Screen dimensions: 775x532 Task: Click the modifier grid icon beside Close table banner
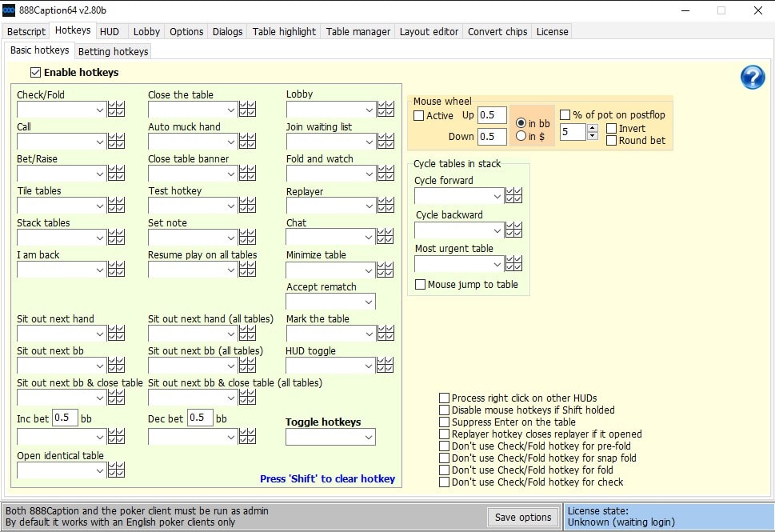pyautogui.click(x=247, y=174)
